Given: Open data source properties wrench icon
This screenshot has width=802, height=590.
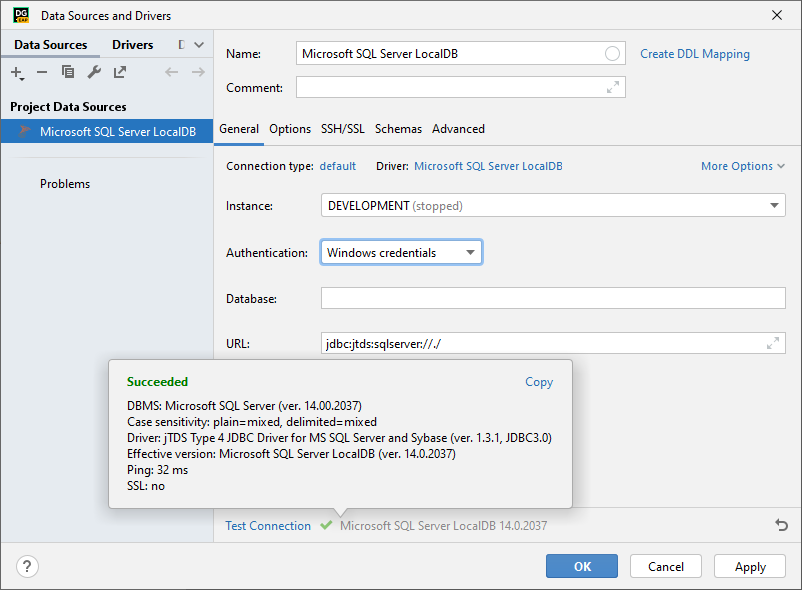Looking at the screenshot, I should (95, 72).
